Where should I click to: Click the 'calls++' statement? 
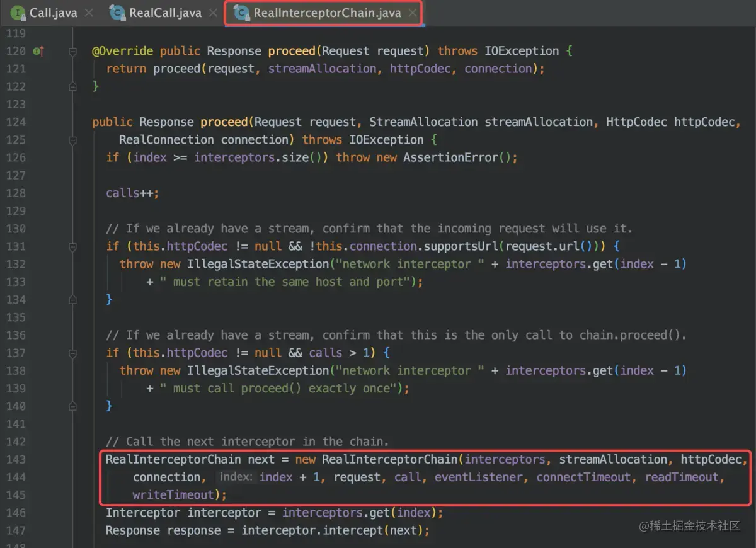[132, 193]
